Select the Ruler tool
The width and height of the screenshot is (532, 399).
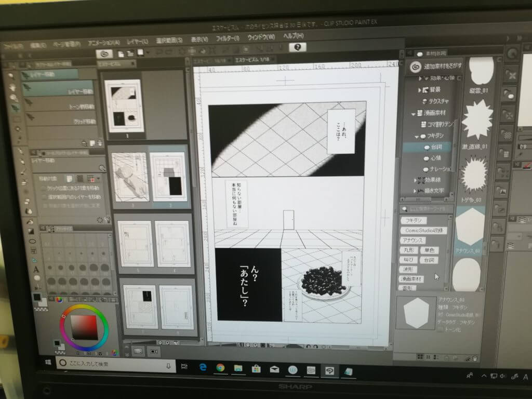point(35,260)
